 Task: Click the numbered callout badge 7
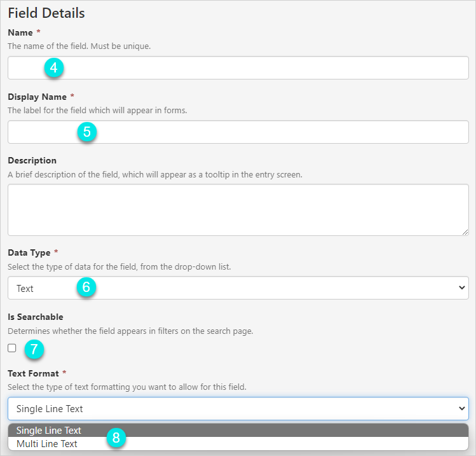pyautogui.click(x=34, y=348)
